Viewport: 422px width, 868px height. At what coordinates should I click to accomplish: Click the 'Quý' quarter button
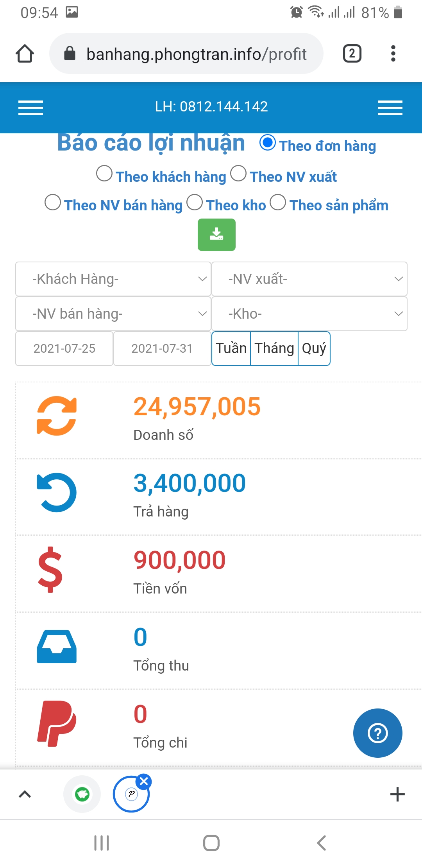[x=314, y=348]
